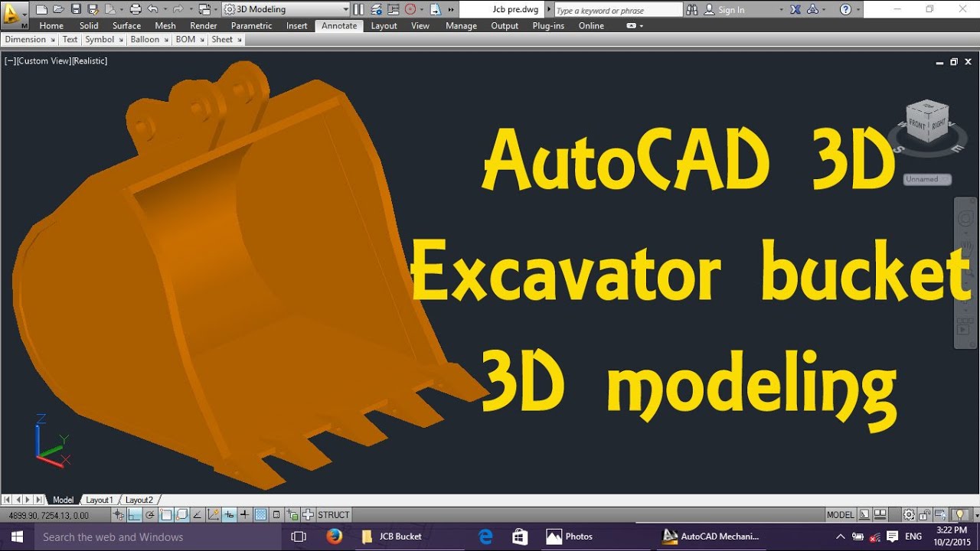The image size is (980, 551).
Task: Click the viewport Realistic visual style label
Action: pos(90,60)
